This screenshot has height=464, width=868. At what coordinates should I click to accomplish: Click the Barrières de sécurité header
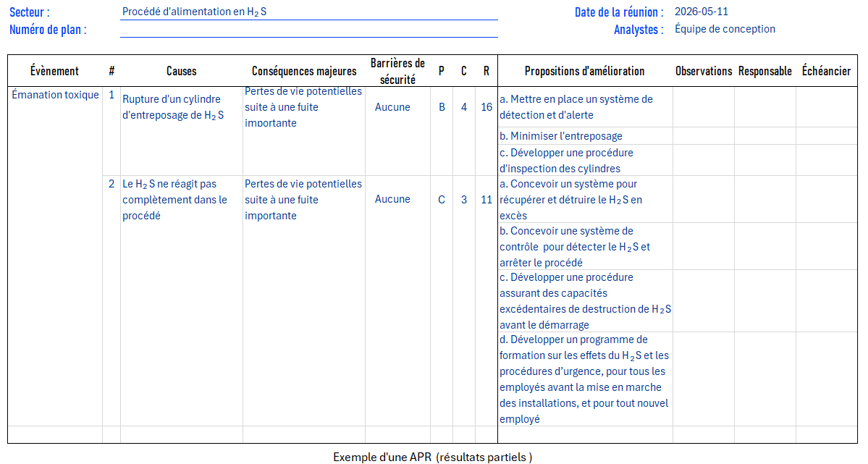(397, 71)
